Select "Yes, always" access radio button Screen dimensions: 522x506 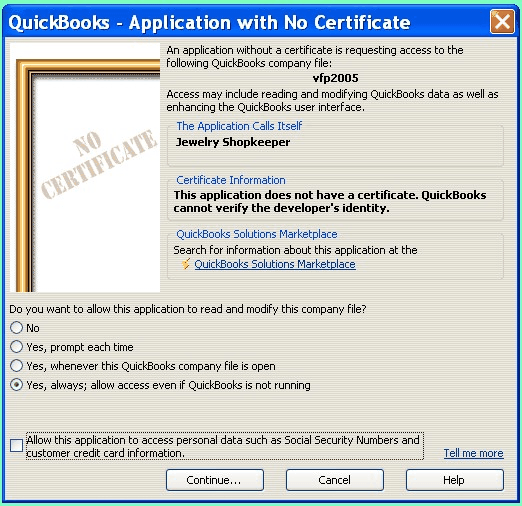pyautogui.click(x=16, y=385)
